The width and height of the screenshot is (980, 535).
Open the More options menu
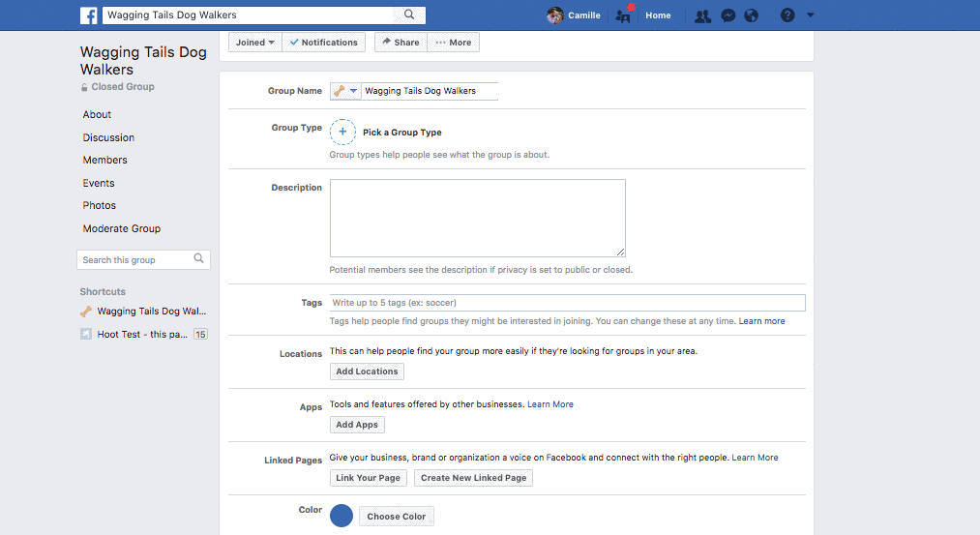(x=454, y=43)
